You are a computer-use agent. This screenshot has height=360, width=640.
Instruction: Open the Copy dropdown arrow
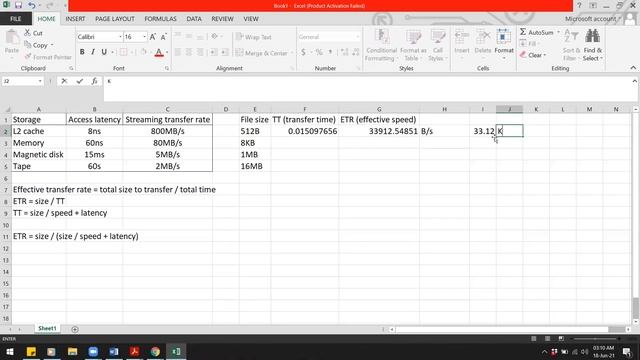[52, 45]
